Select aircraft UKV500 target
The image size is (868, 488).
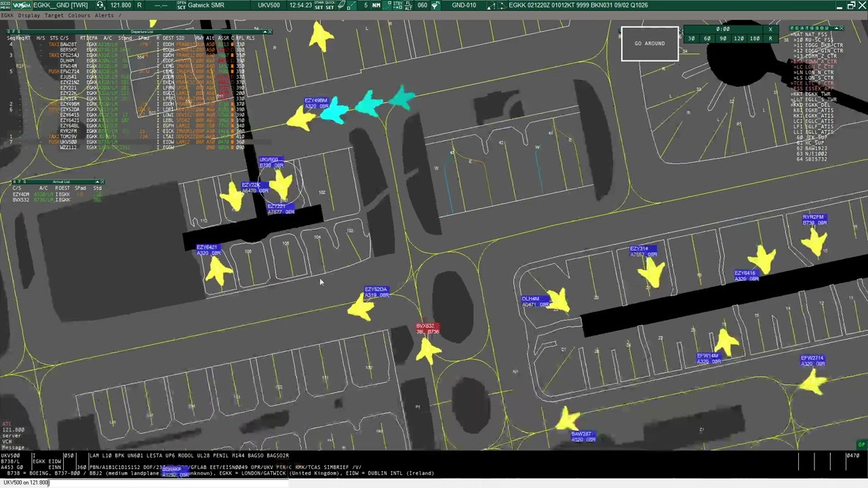(x=281, y=184)
